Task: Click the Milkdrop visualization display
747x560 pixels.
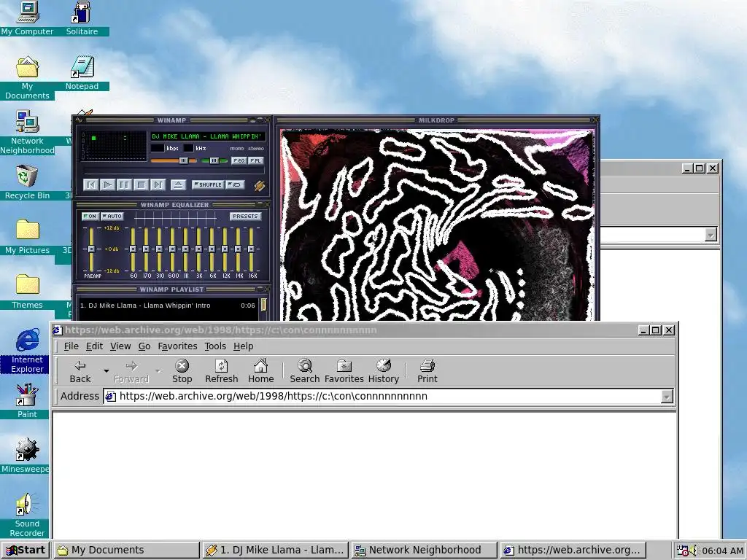Action: click(437, 225)
